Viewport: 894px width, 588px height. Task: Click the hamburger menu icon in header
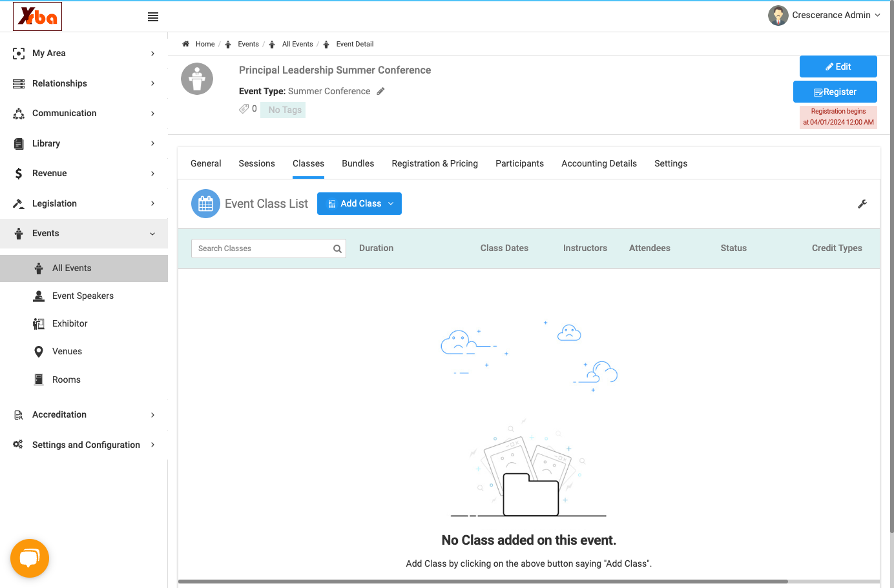pos(153,17)
